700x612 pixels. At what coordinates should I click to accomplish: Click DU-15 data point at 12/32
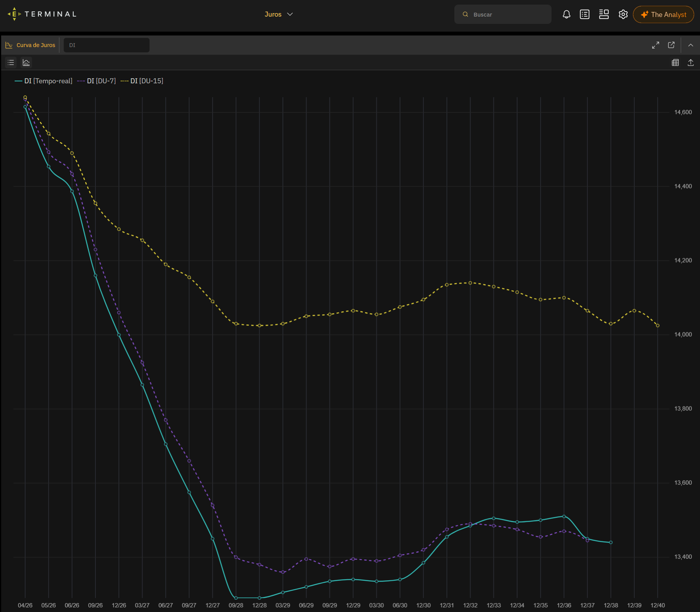point(470,283)
